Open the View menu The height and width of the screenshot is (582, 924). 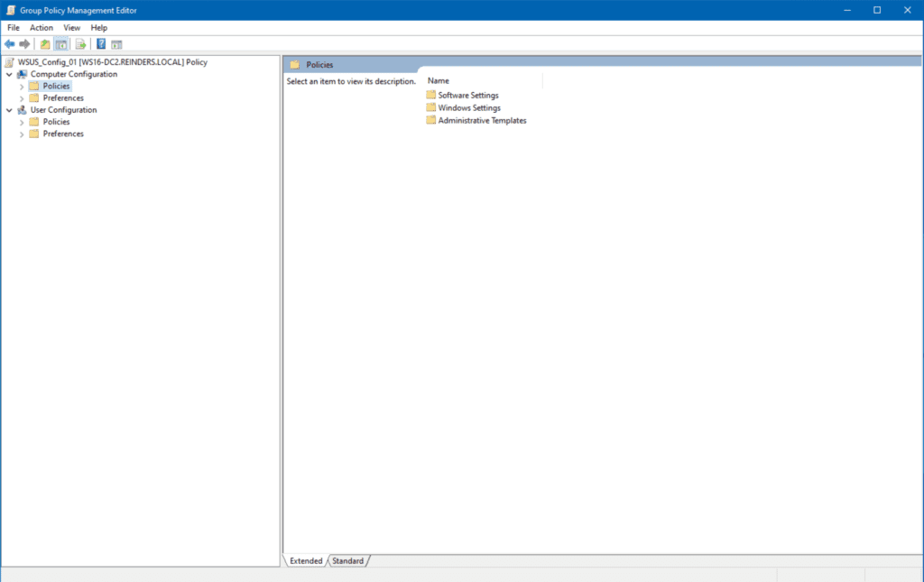[71, 28]
